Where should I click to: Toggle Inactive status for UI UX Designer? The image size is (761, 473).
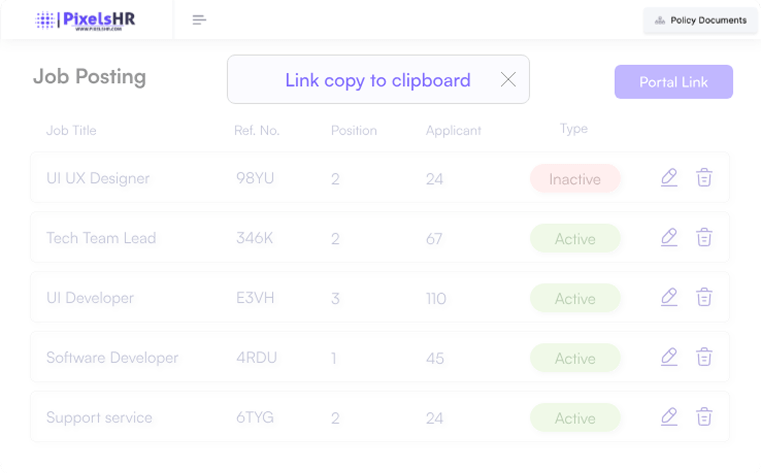(575, 179)
